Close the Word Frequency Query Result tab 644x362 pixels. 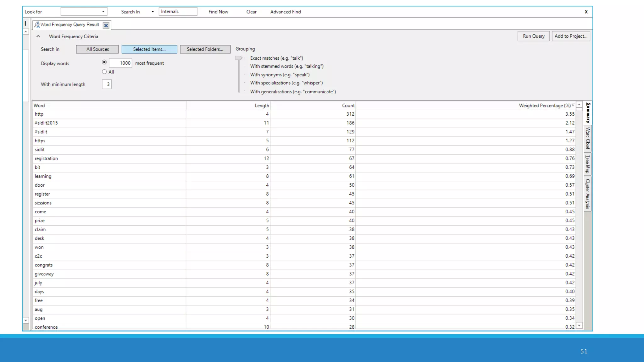(x=106, y=25)
